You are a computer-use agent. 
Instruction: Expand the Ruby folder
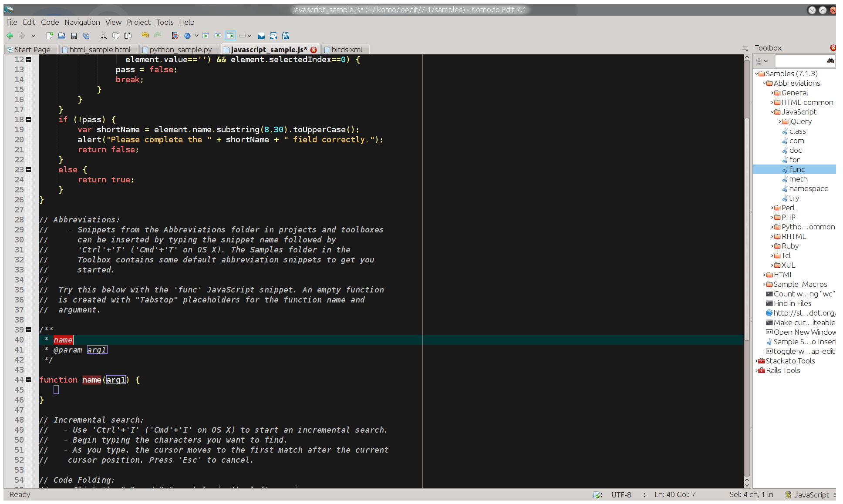(772, 246)
